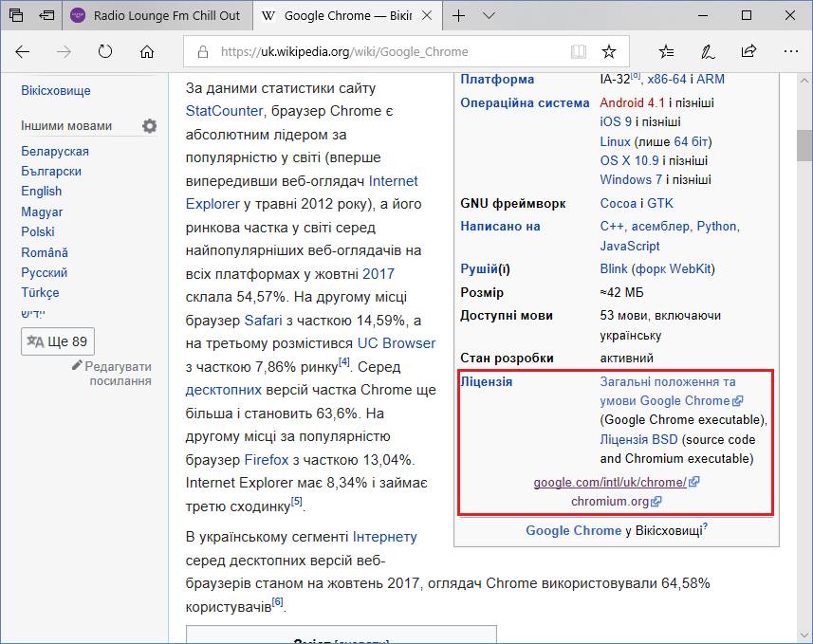Open a new tab with plus
The height and width of the screenshot is (644, 813).
pos(459,15)
